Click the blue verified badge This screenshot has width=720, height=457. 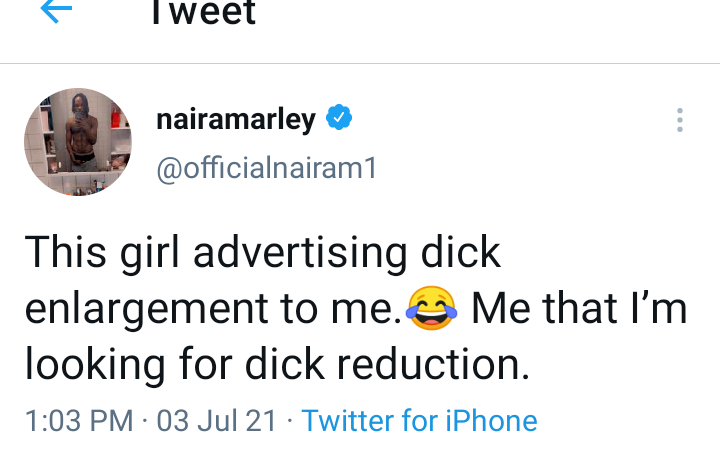(340, 120)
